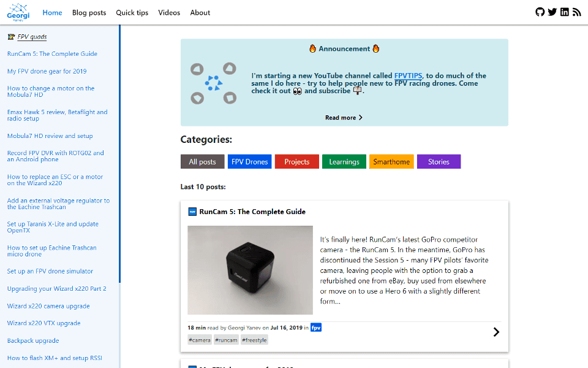
Task: Open the RunCam 5 camera thumbnail
Action: (x=250, y=270)
